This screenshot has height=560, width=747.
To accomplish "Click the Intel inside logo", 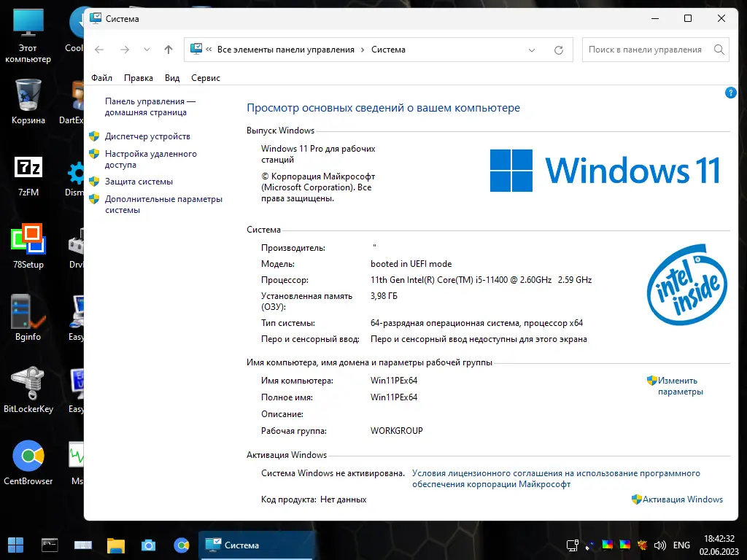I will tap(686, 285).
